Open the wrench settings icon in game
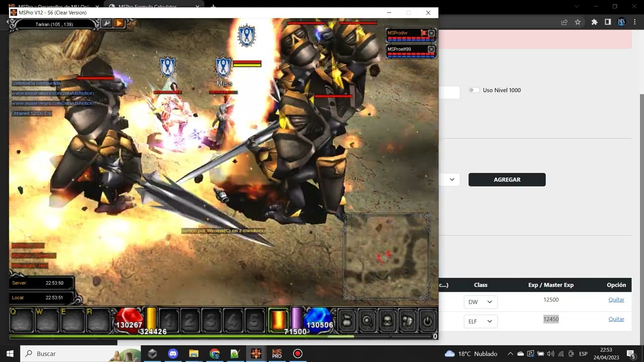This screenshot has height=362, width=644. click(x=106, y=23)
